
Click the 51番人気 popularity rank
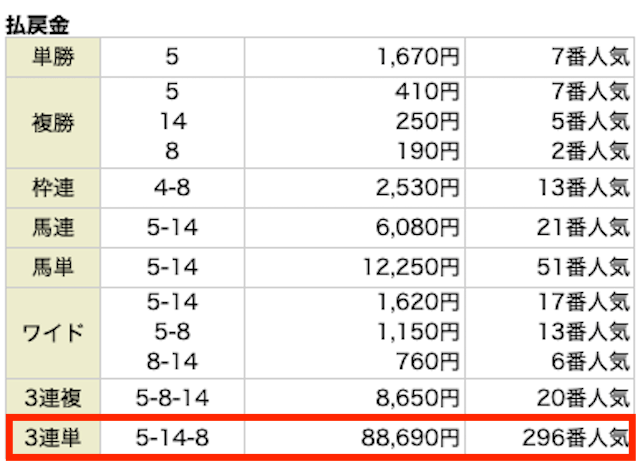point(583,269)
